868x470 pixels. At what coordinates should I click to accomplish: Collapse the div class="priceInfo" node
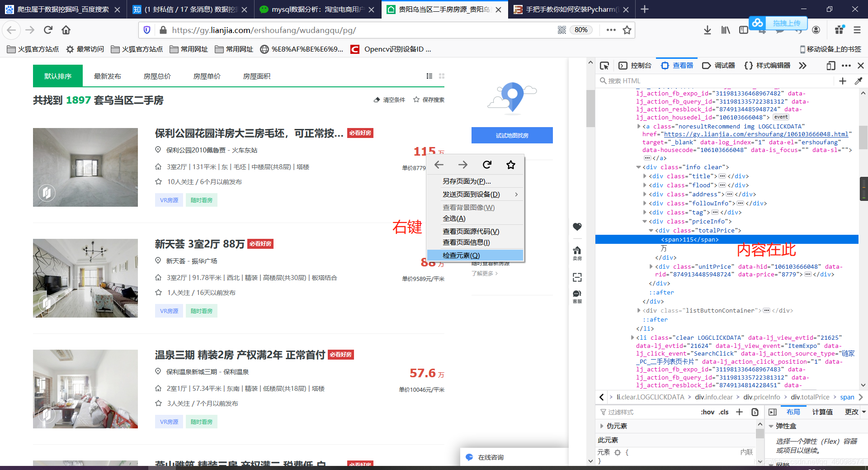click(x=644, y=221)
